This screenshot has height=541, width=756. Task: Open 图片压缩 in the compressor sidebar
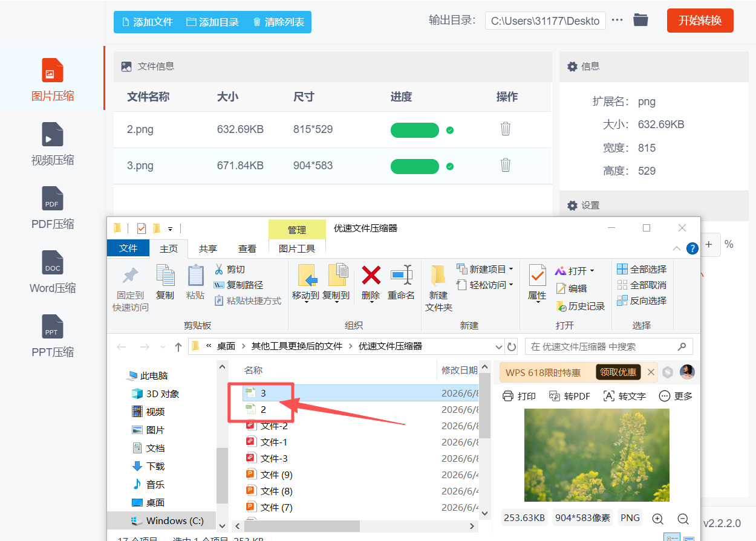coord(53,79)
